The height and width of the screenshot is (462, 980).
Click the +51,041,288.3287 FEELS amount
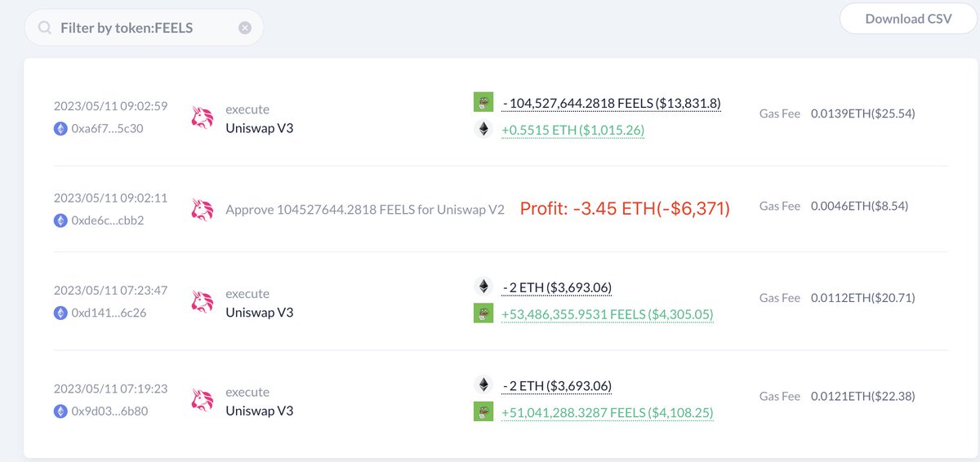click(607, 412)
